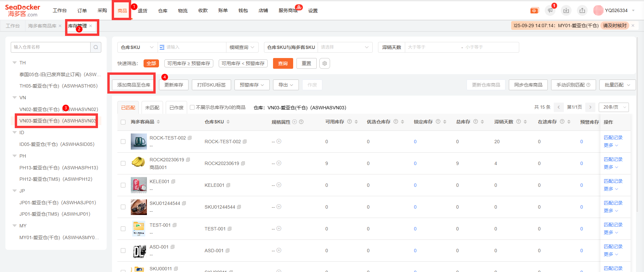
Task: Switch to the 未匹配 tab
Action: [x=152, y=108]
